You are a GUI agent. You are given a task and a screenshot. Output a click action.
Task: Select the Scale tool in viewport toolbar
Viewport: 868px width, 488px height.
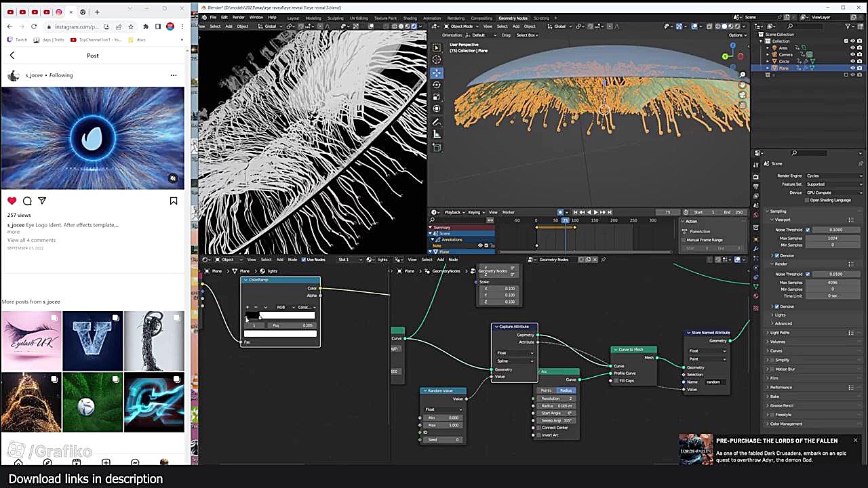point(437,96)
